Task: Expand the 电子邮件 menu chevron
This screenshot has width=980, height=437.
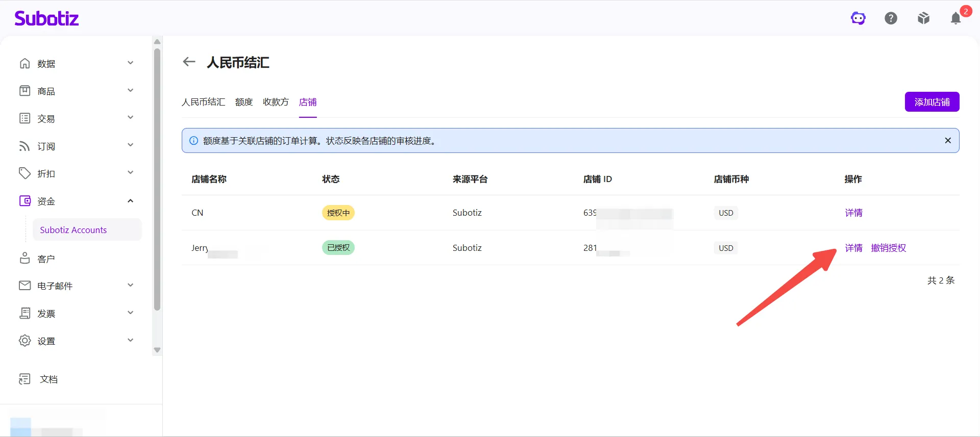Action: [x=130, y=285]
